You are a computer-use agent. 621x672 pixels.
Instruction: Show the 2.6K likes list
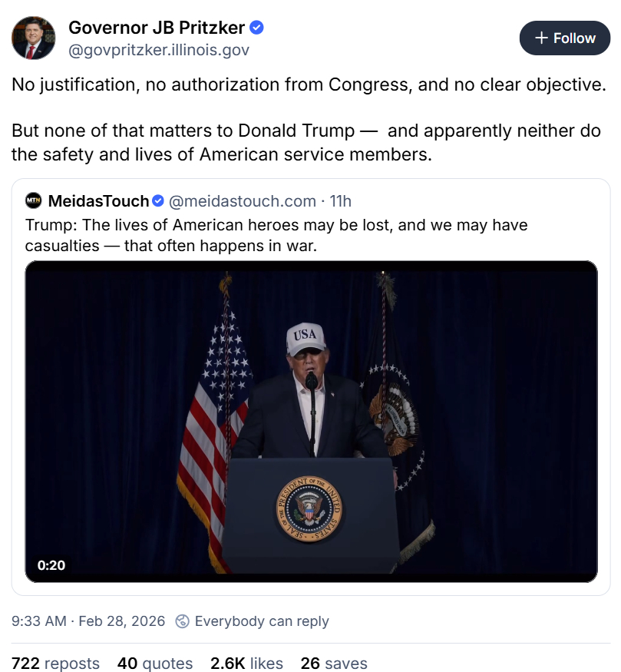[245, 664]
